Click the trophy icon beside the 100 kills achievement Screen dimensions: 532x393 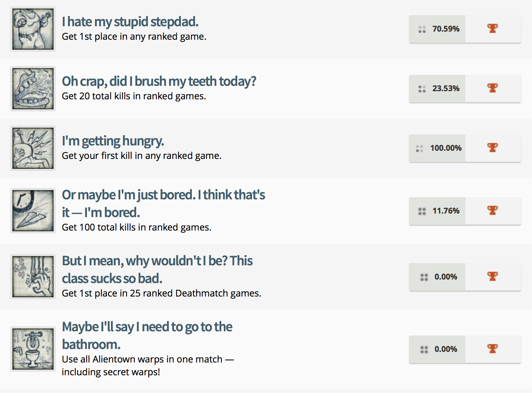493,211
